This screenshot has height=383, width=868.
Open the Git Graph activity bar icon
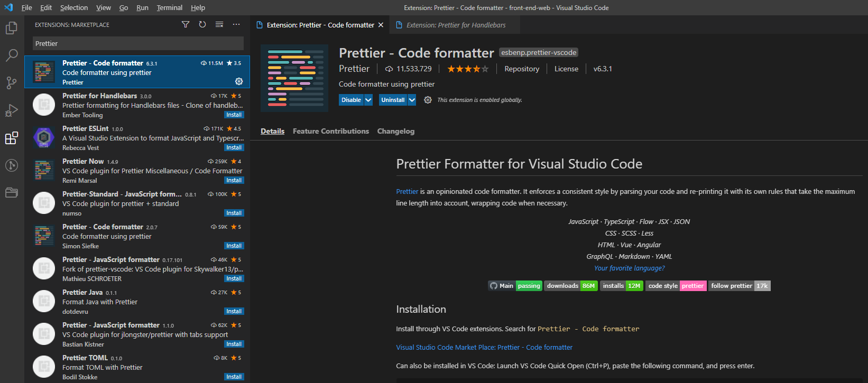coord(12,165)
